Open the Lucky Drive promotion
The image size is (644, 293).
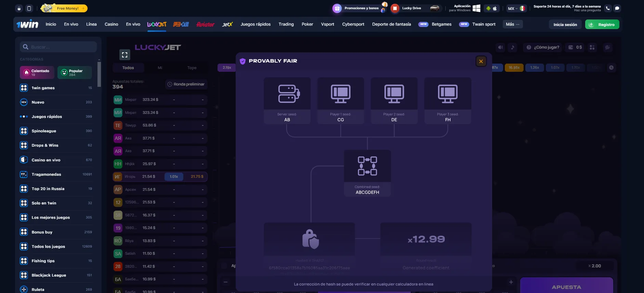[416, 8]
